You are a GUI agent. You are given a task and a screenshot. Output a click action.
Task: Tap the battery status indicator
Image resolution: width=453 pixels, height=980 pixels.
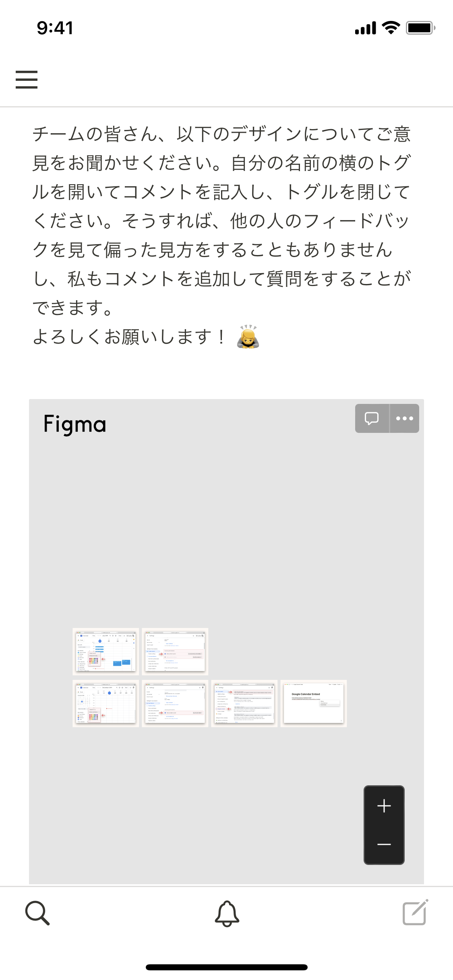[x=421, y=28]
